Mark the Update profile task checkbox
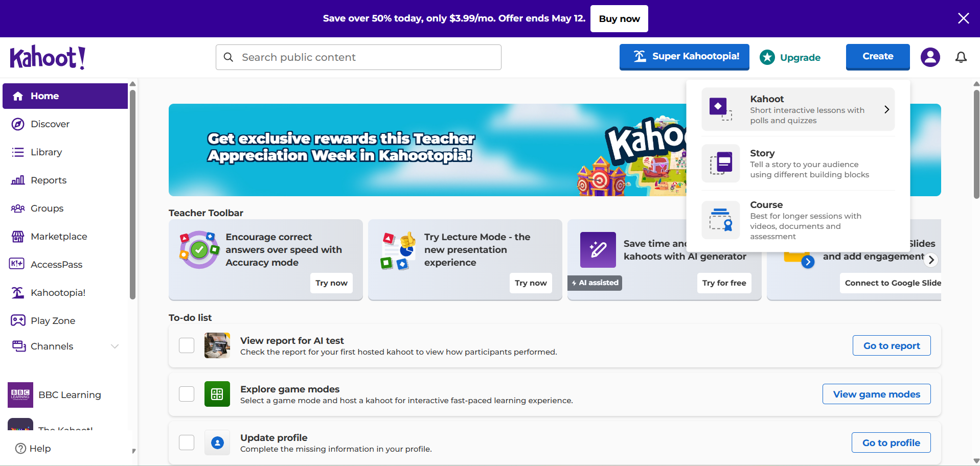 187,442
